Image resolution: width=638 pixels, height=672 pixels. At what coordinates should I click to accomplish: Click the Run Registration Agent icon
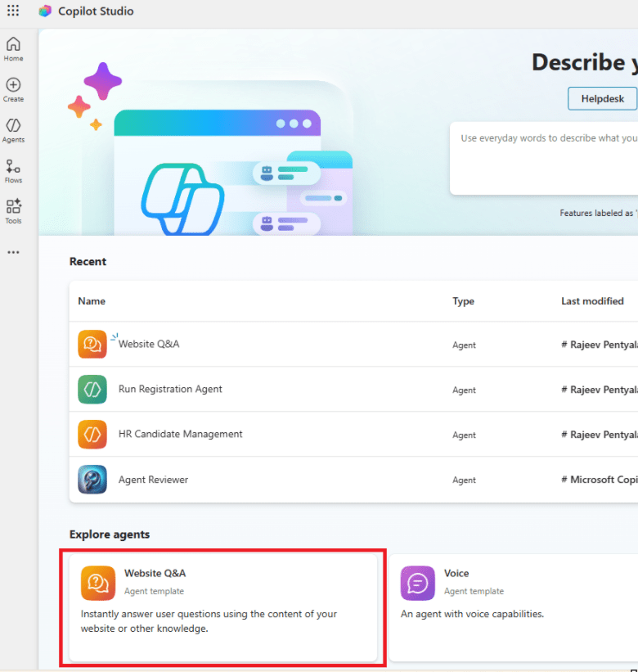point(92,390)
